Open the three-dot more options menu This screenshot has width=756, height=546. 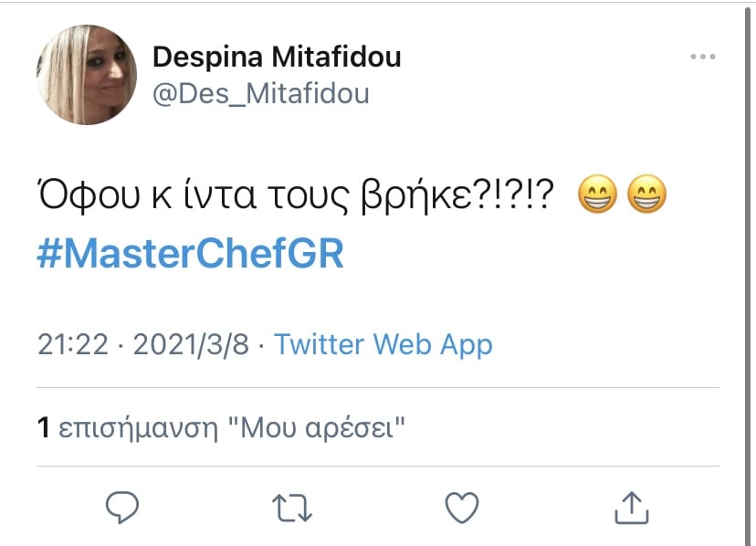click(702, 57)
